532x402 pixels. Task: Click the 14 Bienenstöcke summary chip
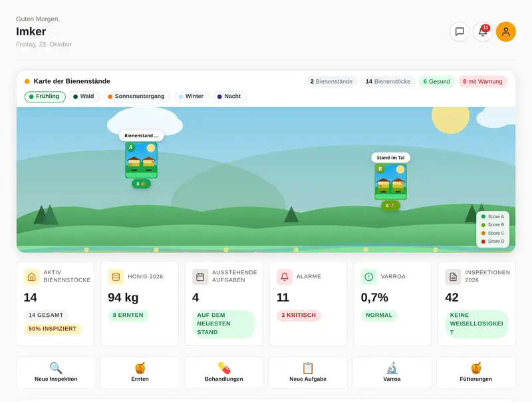[x=388, y=81]
